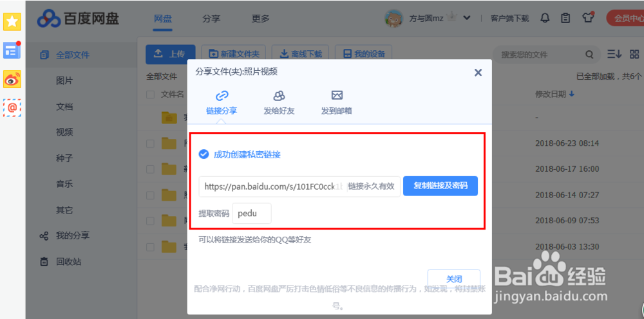Click the 提取密码 field showing pedu
The image size is (644, 319).
coord(252,214)
